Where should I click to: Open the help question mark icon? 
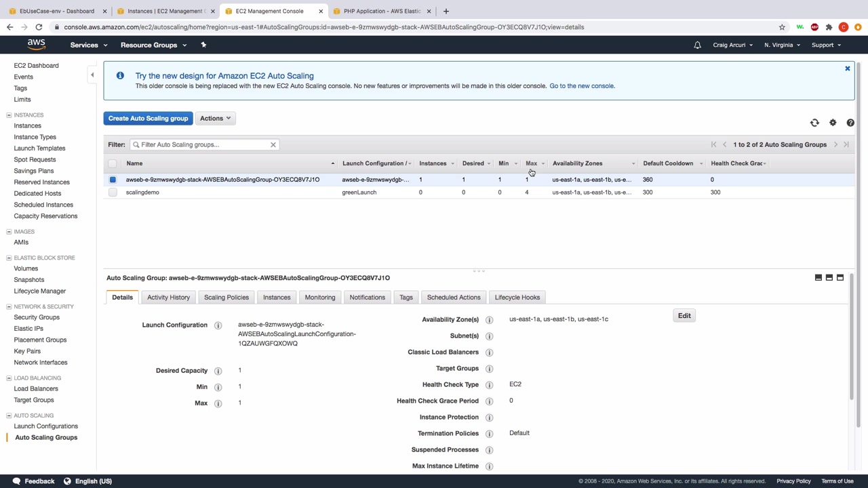click(x=850, y=123)
